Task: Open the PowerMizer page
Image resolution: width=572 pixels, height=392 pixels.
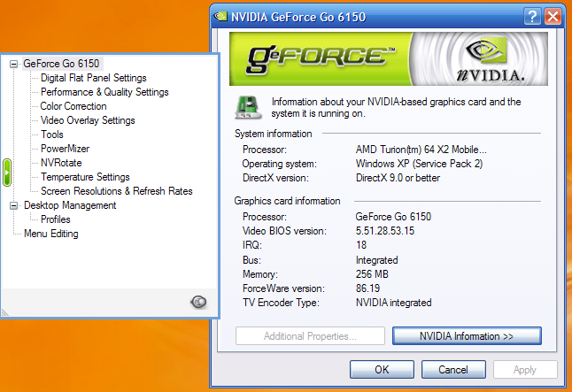Action: point(65,149)
